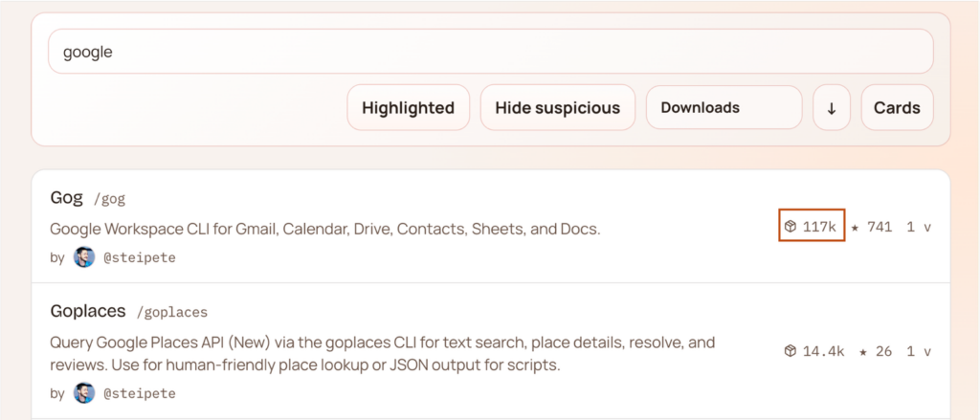Open the @steipete profile on the Gog row
The width and height of the screenshot is (980, 420).
click(140, 257)
